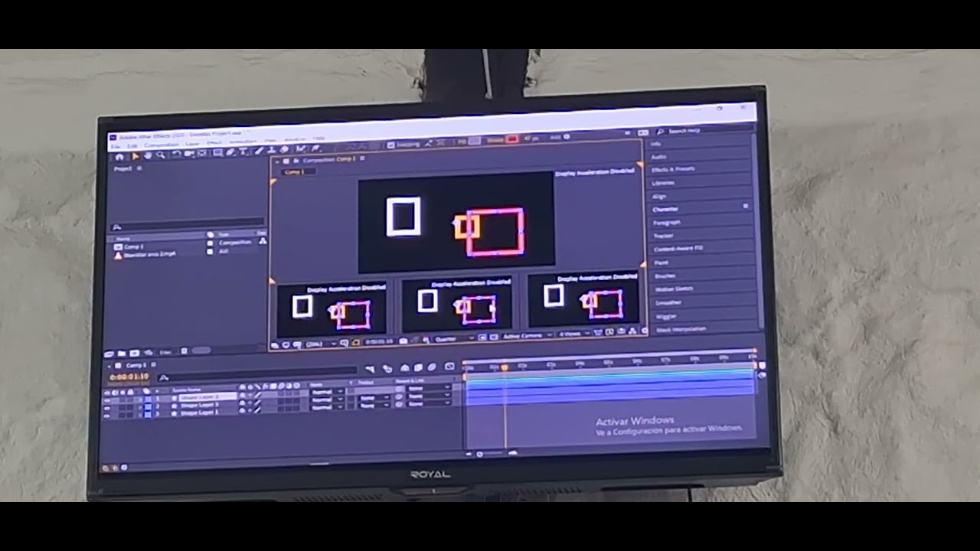Click the large top composition view
This screenshot has height=551, width=980.
point(456,222)
